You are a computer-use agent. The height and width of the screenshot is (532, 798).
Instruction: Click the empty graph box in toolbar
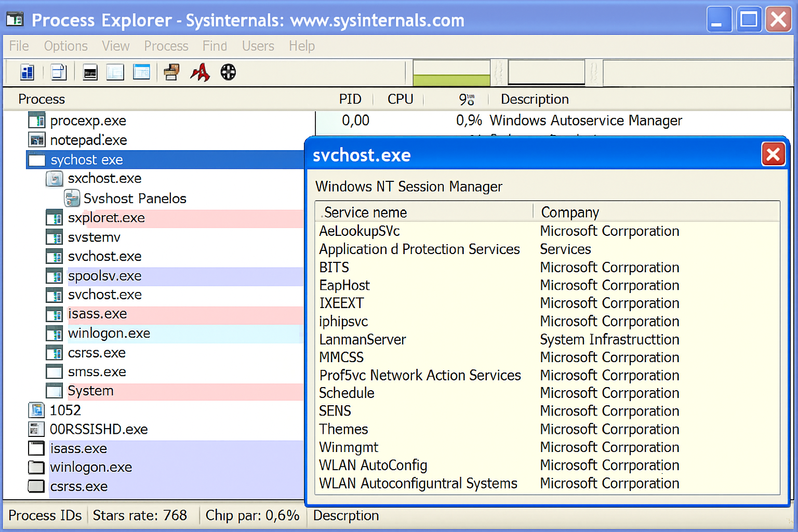547,72
